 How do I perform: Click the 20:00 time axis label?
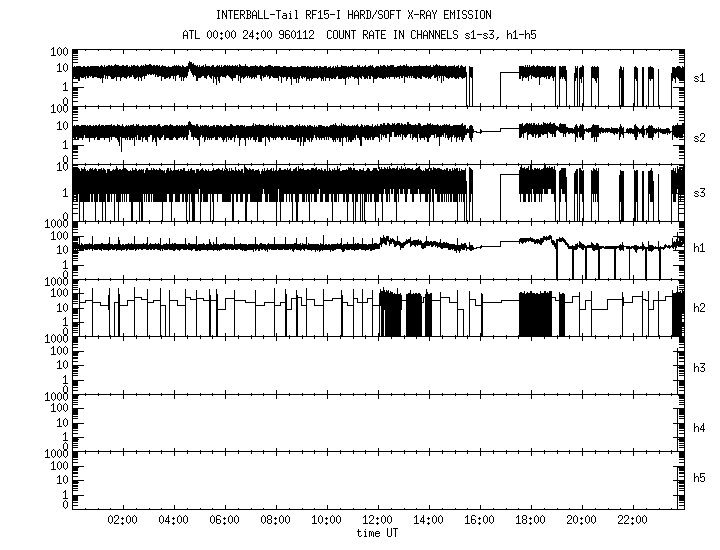click(581, 520)
